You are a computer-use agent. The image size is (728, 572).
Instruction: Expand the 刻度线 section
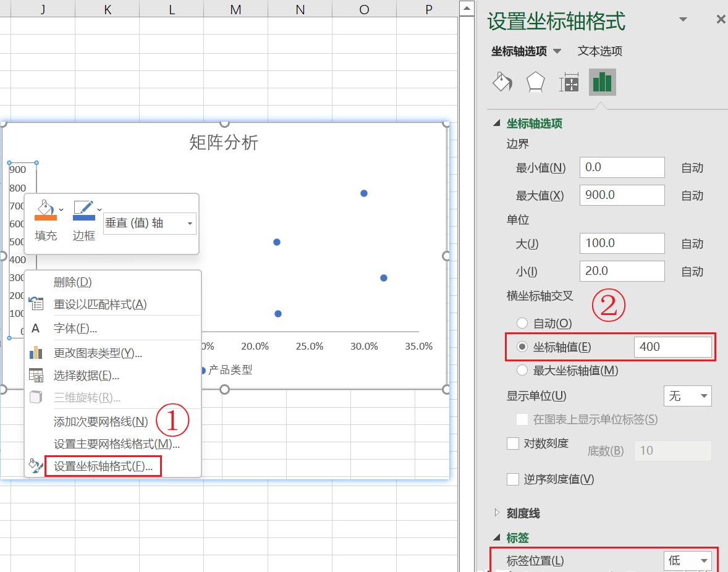tap(497, 513)
